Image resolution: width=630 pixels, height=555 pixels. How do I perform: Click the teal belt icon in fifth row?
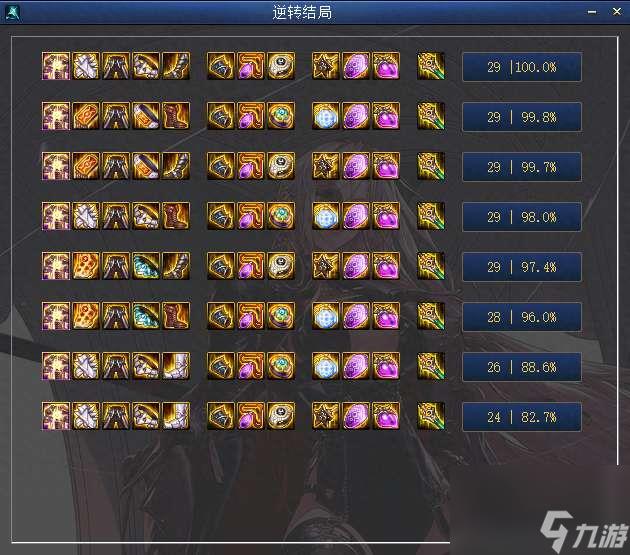(146, 266)
